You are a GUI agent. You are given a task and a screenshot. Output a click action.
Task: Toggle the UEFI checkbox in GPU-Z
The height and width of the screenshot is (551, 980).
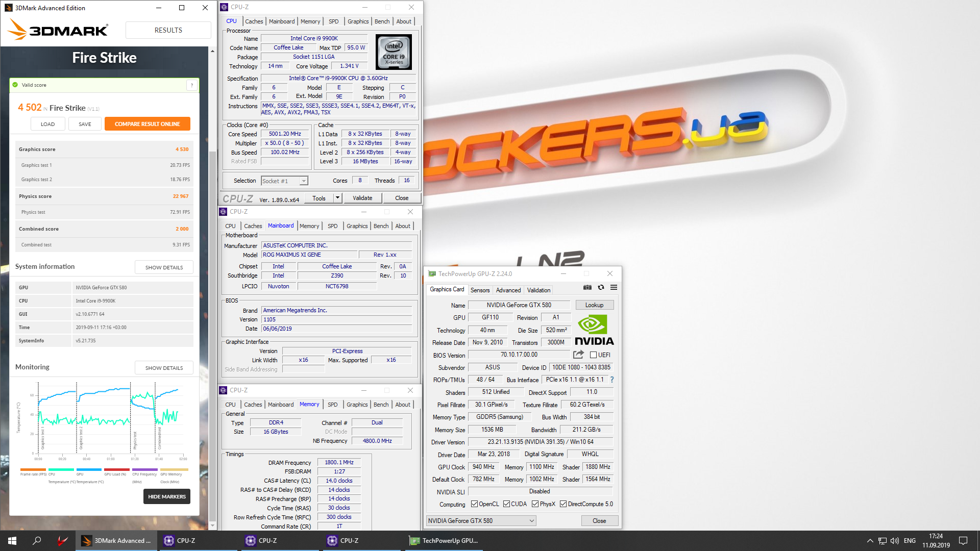(x=593, y=355)
